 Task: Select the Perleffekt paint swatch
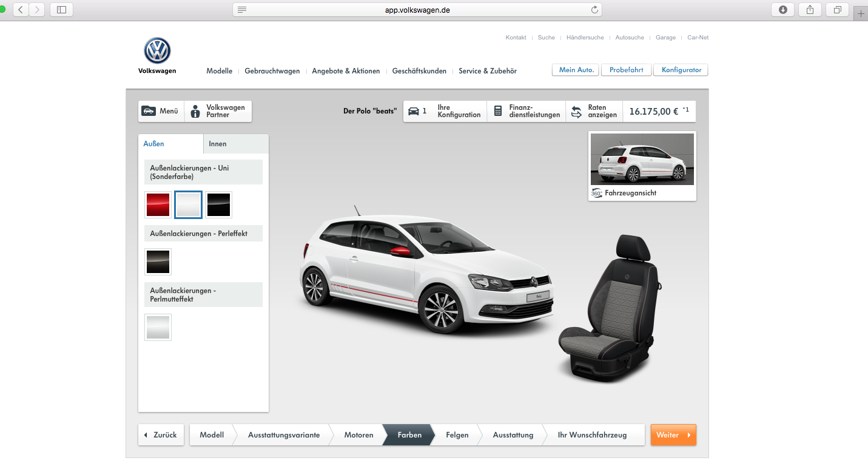158,262
